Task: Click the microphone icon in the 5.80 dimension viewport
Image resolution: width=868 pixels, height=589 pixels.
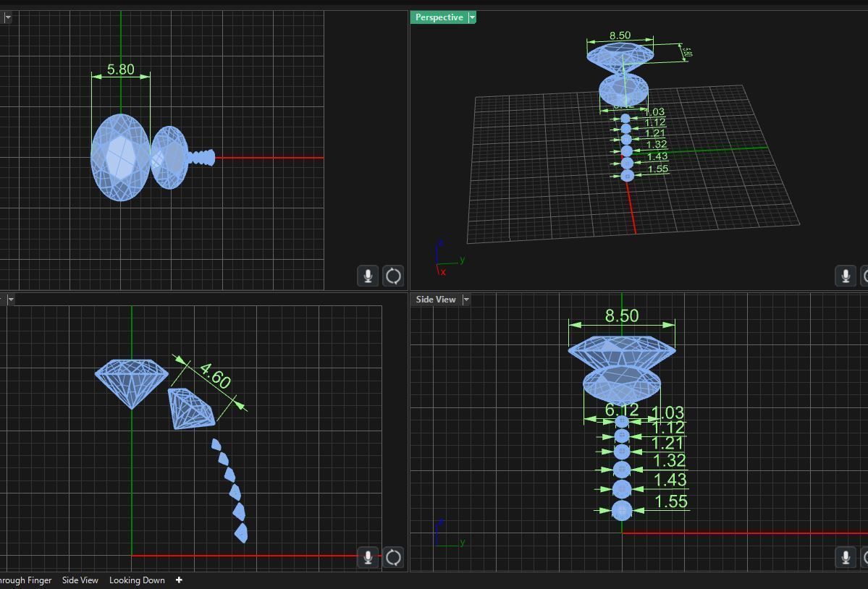Action: [368, 276]
